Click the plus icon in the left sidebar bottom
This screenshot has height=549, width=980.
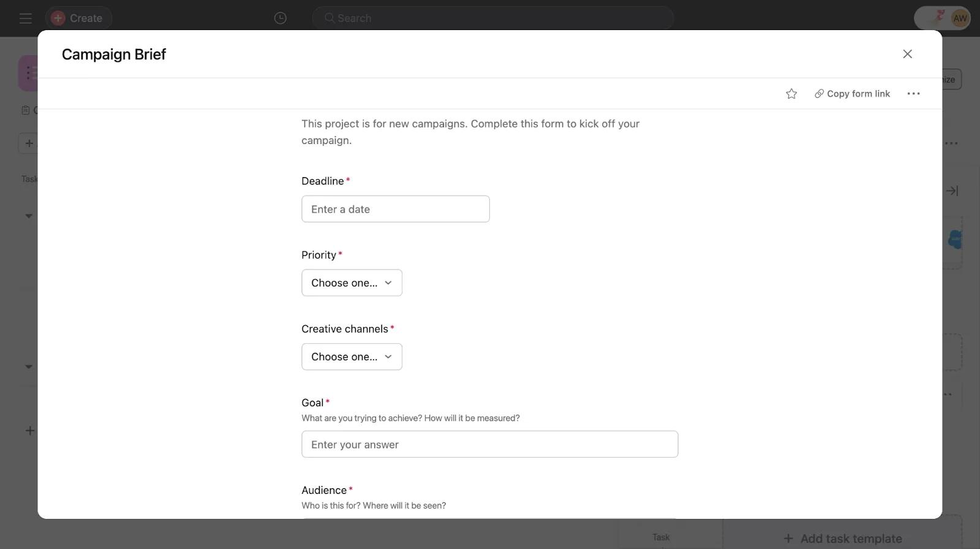click(x=29, y=431)
